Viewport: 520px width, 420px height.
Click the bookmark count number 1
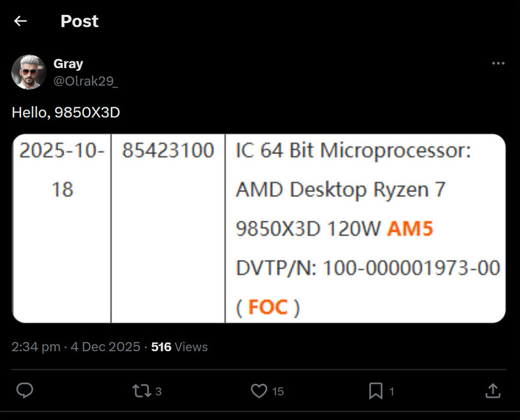[391, 392]
